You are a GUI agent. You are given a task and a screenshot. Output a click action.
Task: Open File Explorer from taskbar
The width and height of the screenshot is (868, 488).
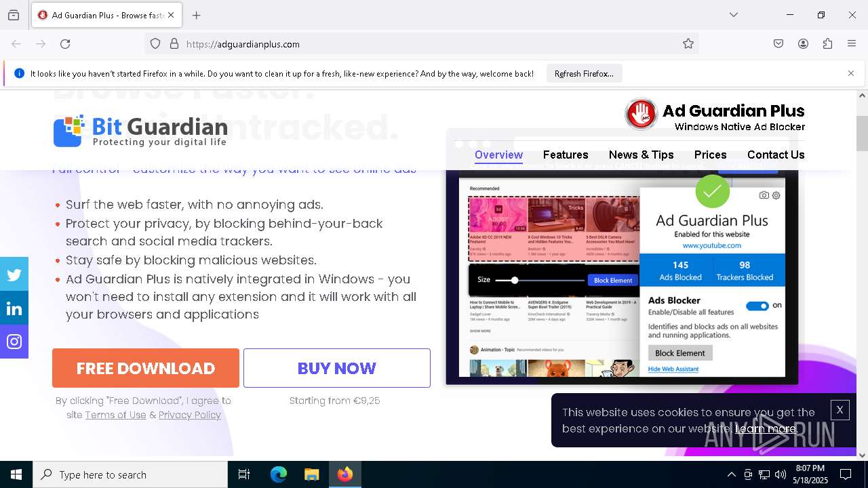click(x=311, y=474)
